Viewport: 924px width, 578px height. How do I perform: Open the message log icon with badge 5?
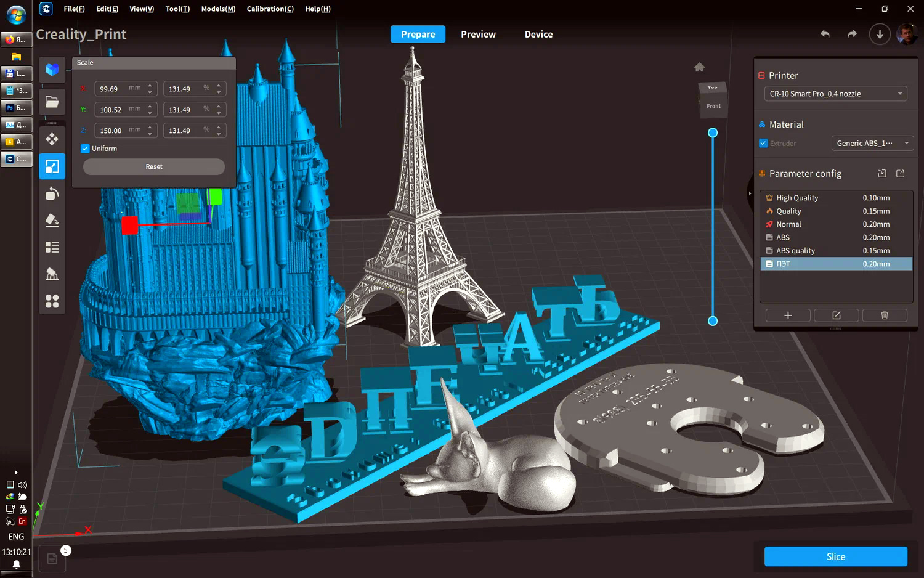coord(52,559)
